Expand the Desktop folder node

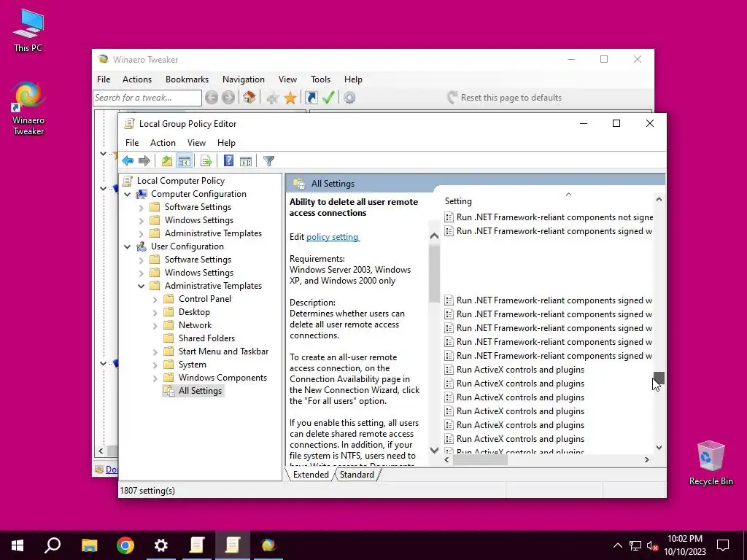point(155,312)
